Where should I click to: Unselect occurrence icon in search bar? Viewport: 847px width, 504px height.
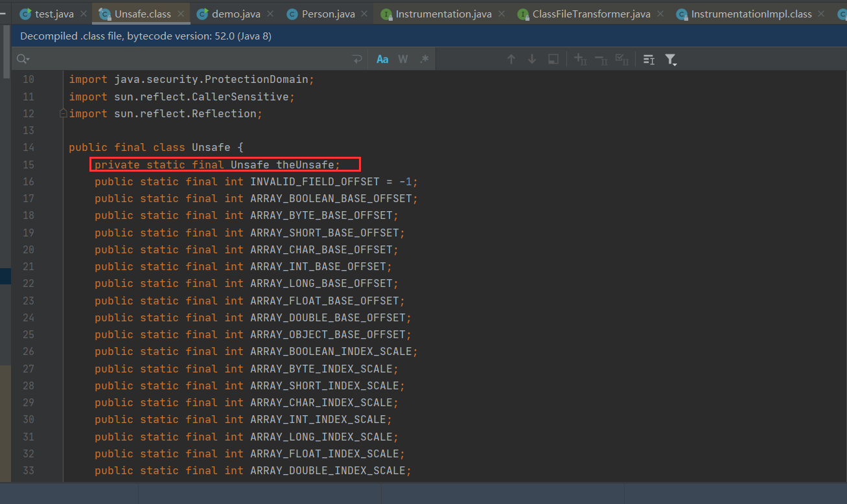tap(601, 60)
